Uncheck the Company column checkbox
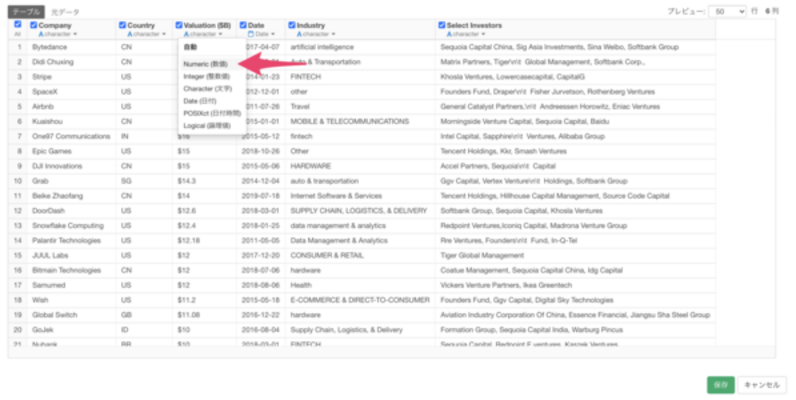Screen dimensions: 796x400 click(34, 24)
